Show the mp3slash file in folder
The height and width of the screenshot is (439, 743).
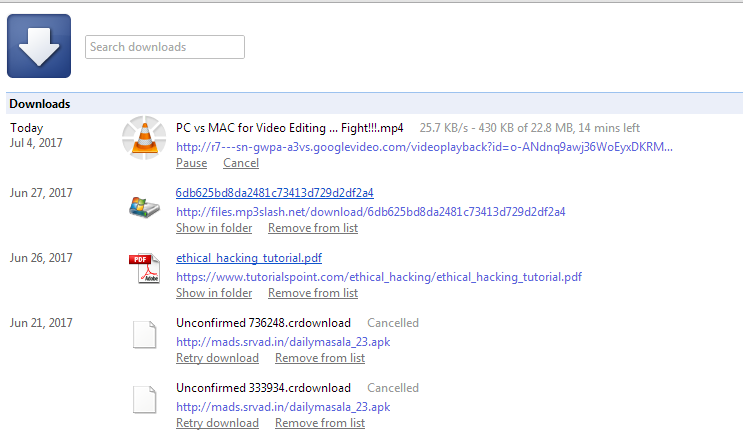tap(214, 228)
